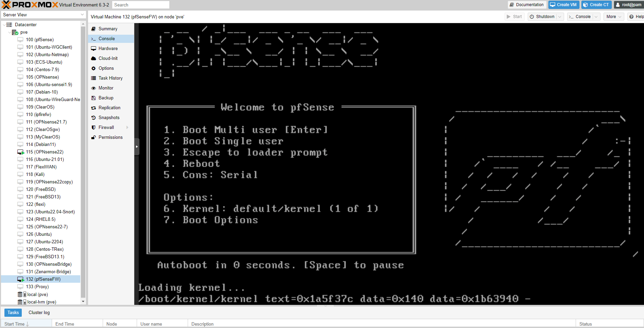Expand the Firewall submenu arrow

click(128, 128)
